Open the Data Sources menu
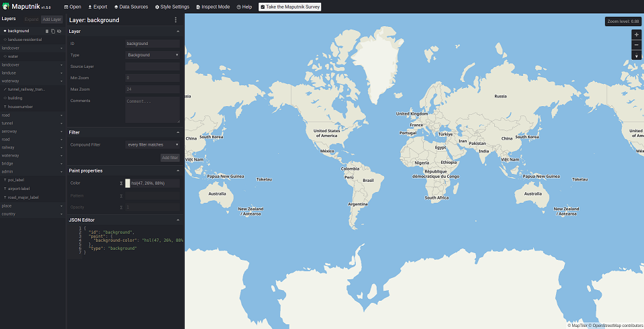 click(x=131, y=7)
